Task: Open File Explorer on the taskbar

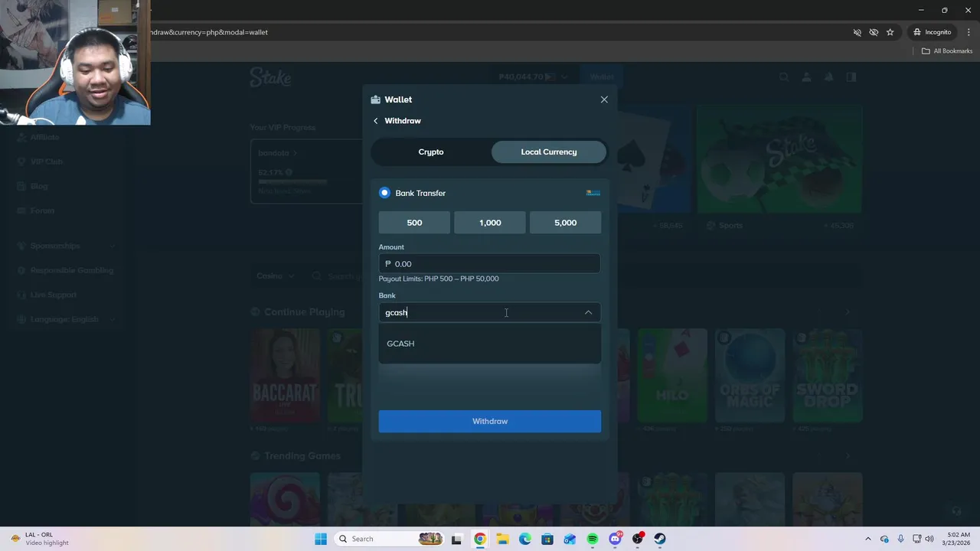Action: [502, 539]
